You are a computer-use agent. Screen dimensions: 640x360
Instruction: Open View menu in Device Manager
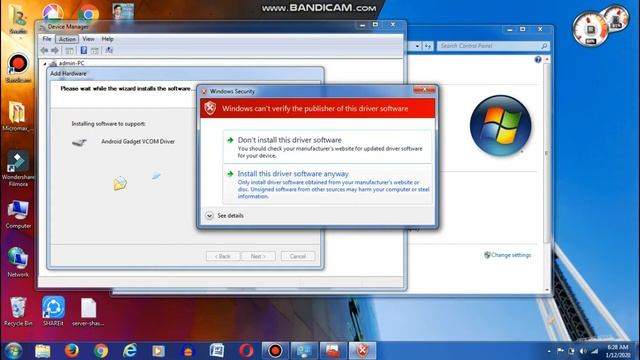pyautogui.click(x=88, y=39)
